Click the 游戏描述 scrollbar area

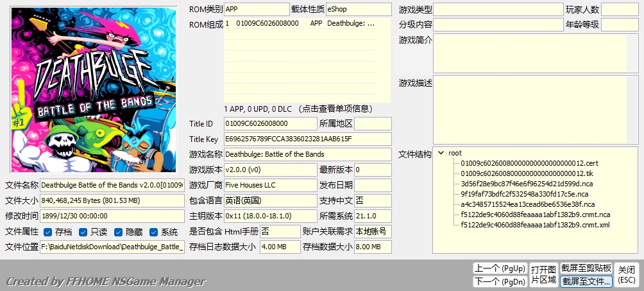click(x=632, y=109)
